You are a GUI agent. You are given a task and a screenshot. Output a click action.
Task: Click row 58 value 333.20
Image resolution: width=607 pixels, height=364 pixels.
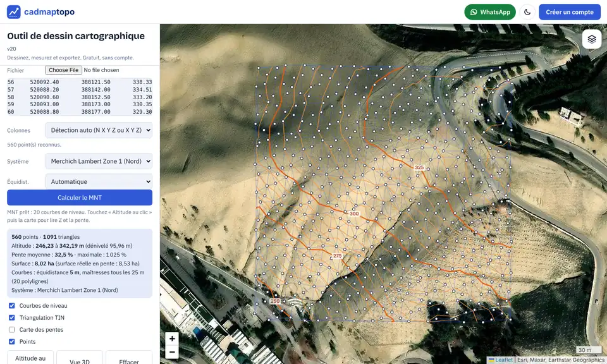(142, 97)
